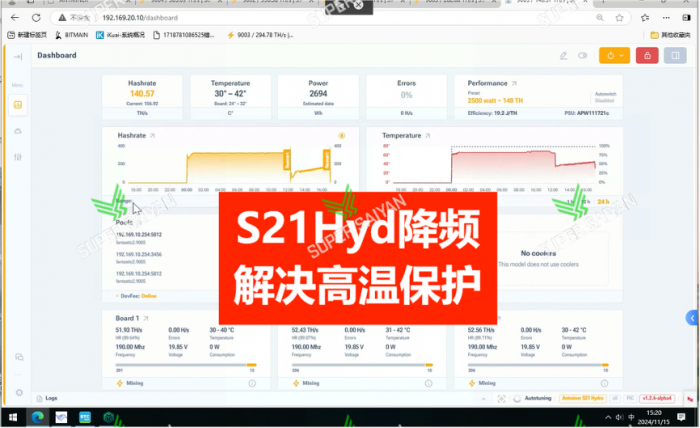Open the notification center icon
Image resolution: width=700 pixels, height=428 pixels.
[681, 417]
